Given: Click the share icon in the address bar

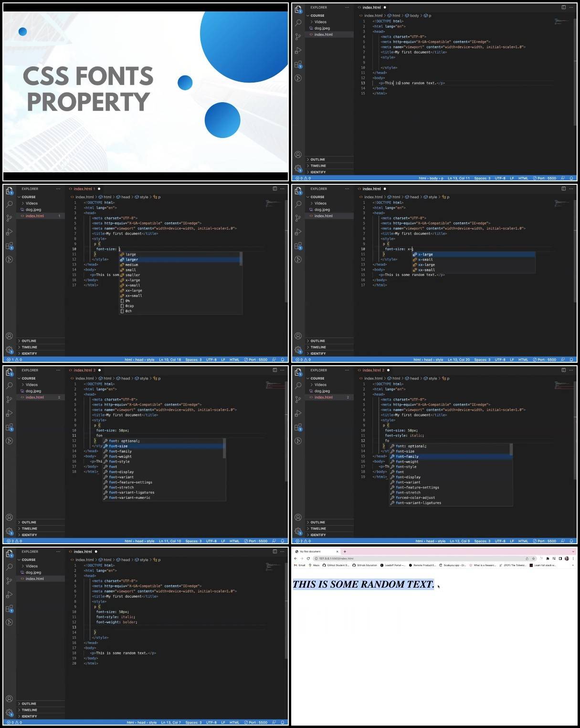Looking at the screenshot, I should coord(527,558).
